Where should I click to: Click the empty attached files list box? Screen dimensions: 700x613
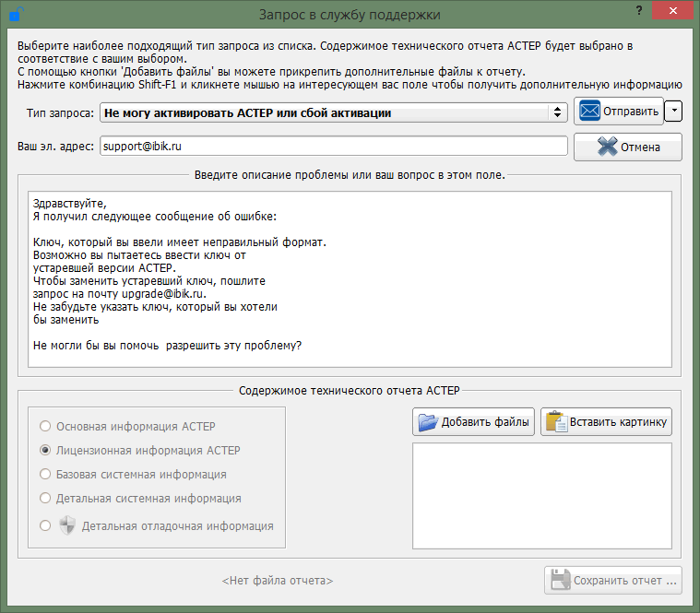[x=542, y=496]
